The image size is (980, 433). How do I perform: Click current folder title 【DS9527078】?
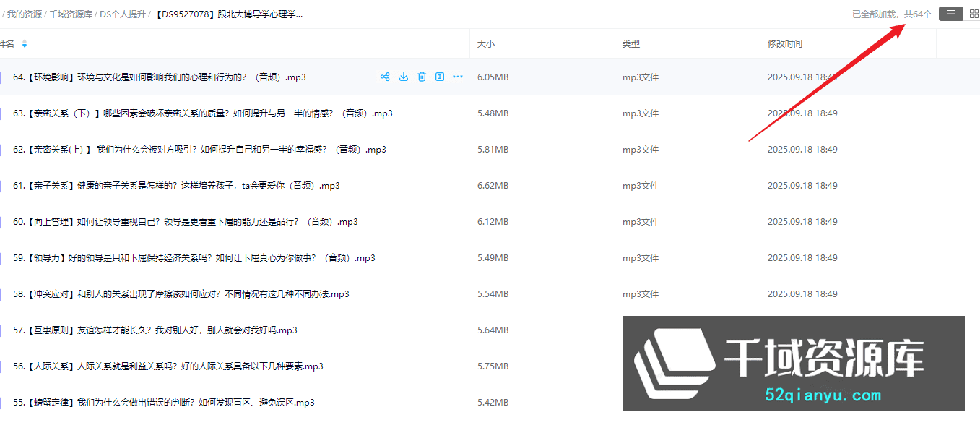pyautogui.click(x=227, y=14)
